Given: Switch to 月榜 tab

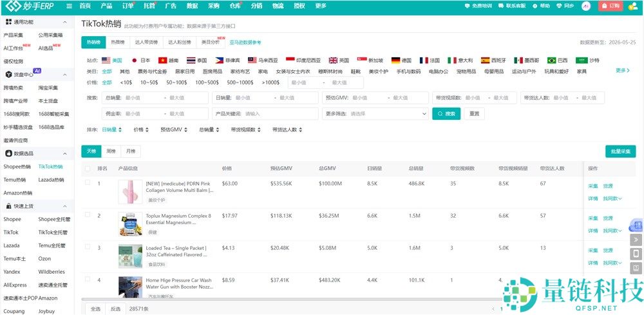Looking at the screenshot, I should (131, 151).
